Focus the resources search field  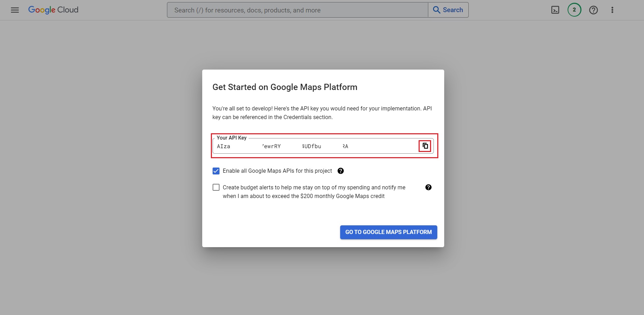pos(298,10)
